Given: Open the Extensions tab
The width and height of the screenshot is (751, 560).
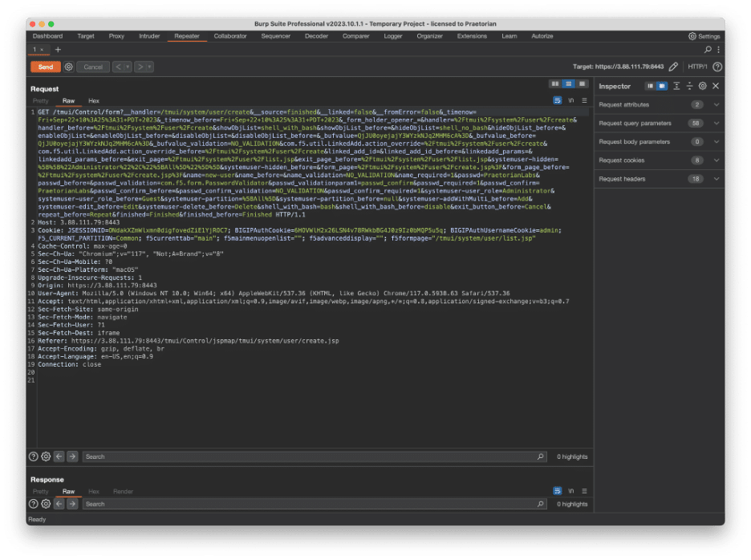Looking at the screenshot, I should coord(472,36).
